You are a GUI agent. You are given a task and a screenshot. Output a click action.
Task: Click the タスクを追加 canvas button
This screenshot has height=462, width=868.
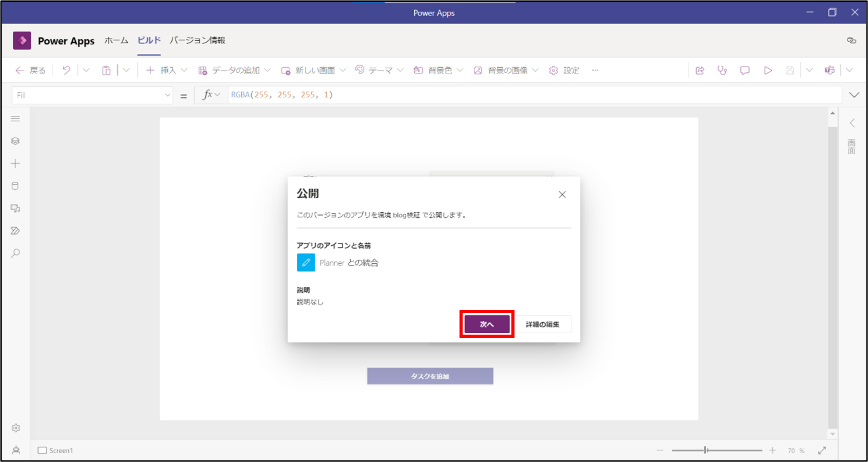[x=430, y=376]
